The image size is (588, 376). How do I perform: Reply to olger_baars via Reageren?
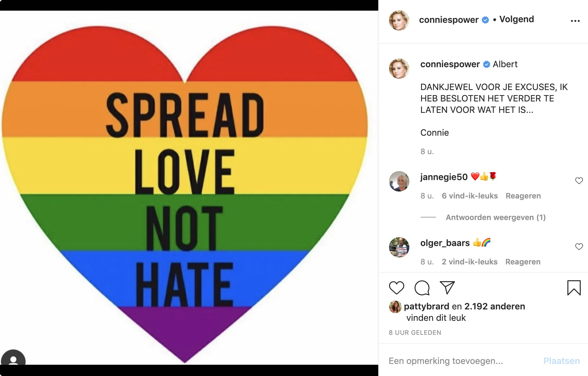pos(523,262)
